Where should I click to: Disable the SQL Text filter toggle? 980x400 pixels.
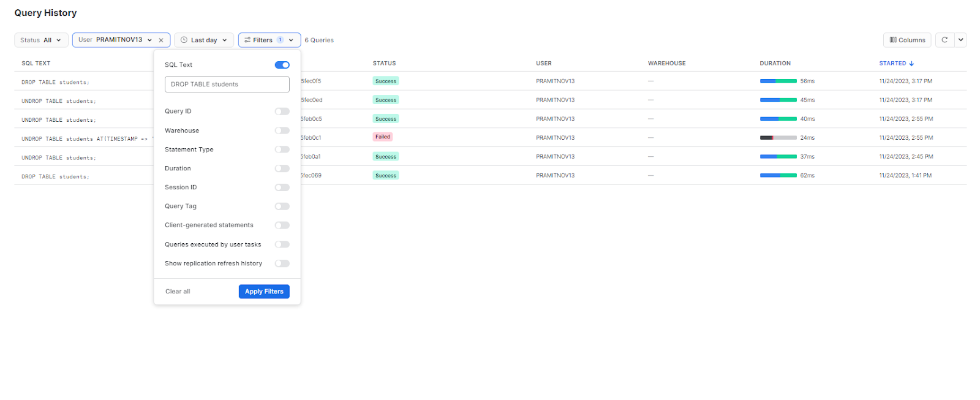282,65
